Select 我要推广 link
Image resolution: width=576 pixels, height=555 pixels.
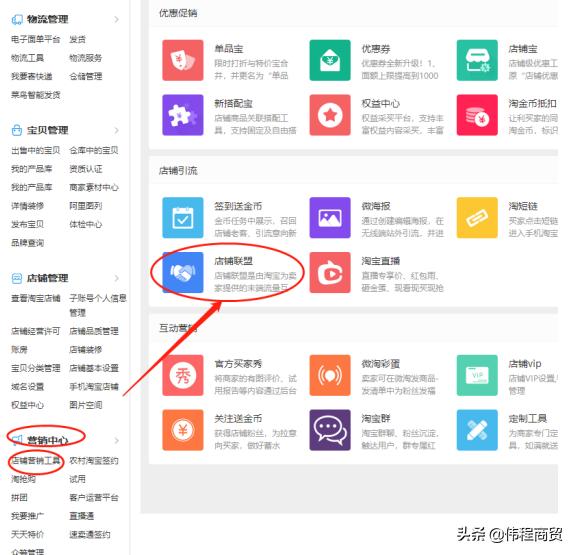[x=28, y=516]
